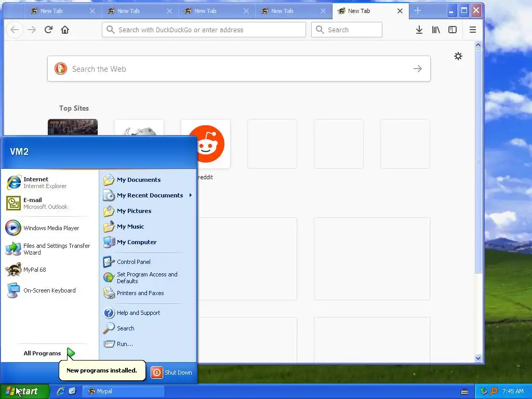Submit web search with arrow button
Viewport: 532px width, 399px height.
418,69
